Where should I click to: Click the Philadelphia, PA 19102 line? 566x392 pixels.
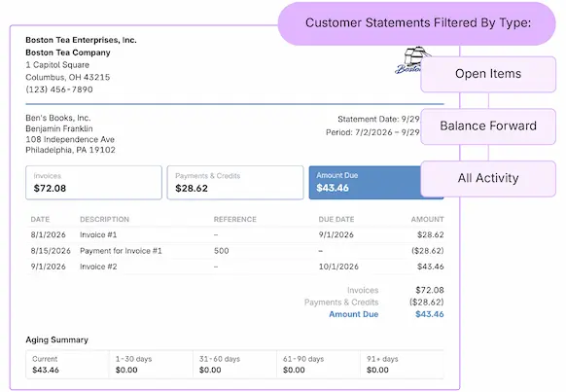(70, 150)
